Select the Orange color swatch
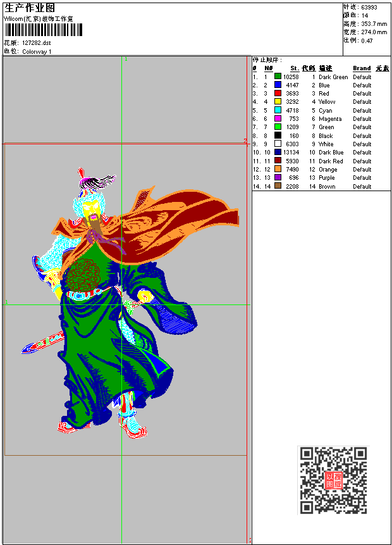The width and height of the screenshot is (392, 545). coord(278,169)
